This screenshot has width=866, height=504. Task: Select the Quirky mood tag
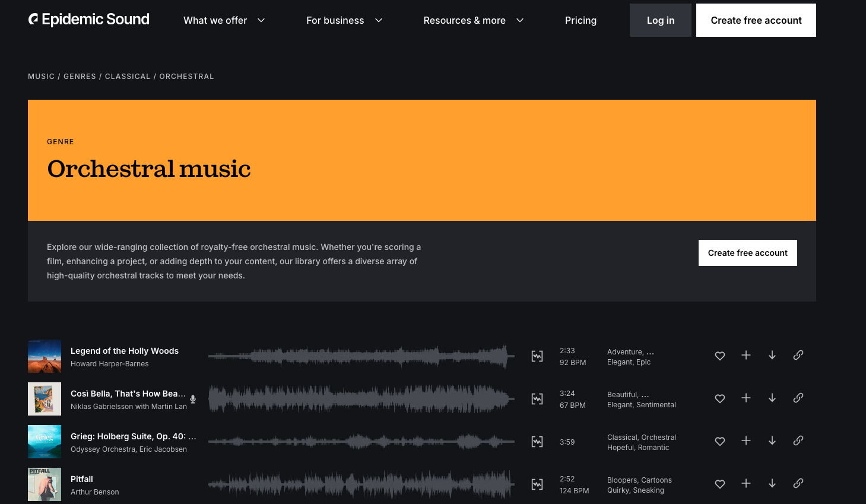point(618,490)
